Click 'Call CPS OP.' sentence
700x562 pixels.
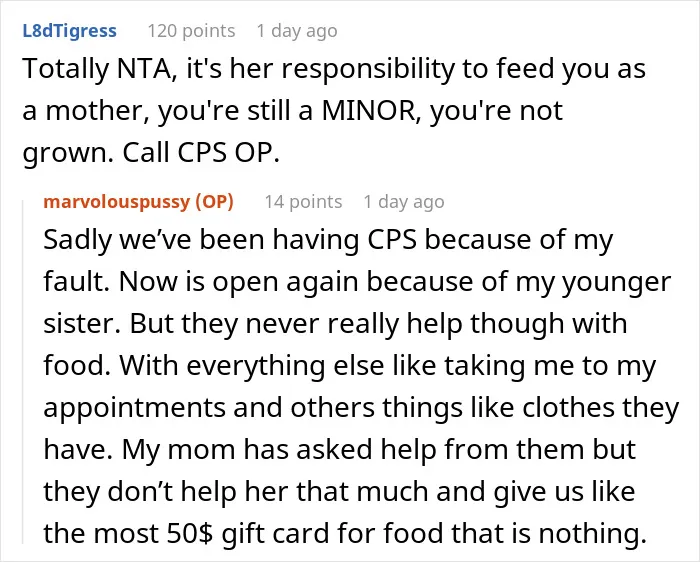point(201,152)
